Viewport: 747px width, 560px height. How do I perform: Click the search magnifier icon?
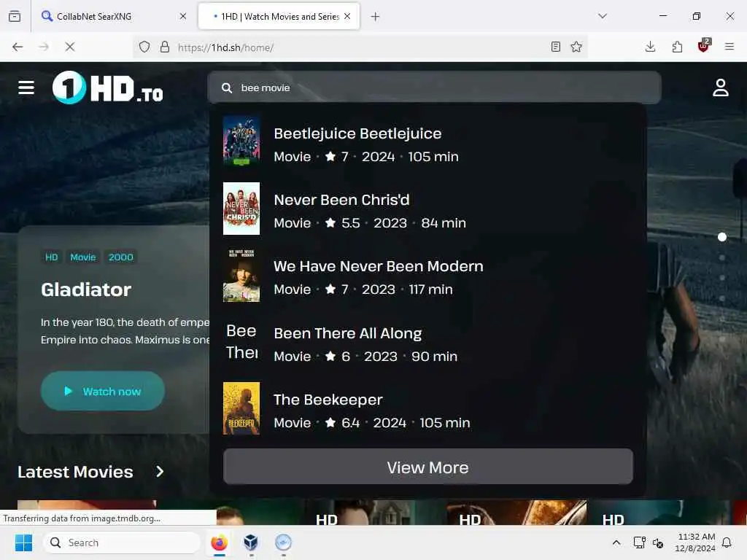227,88
